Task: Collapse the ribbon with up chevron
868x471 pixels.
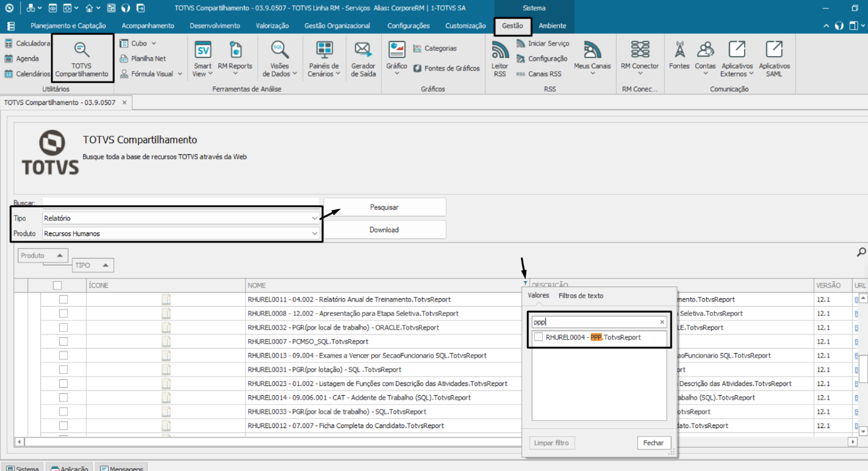Action: click(827, 26)
